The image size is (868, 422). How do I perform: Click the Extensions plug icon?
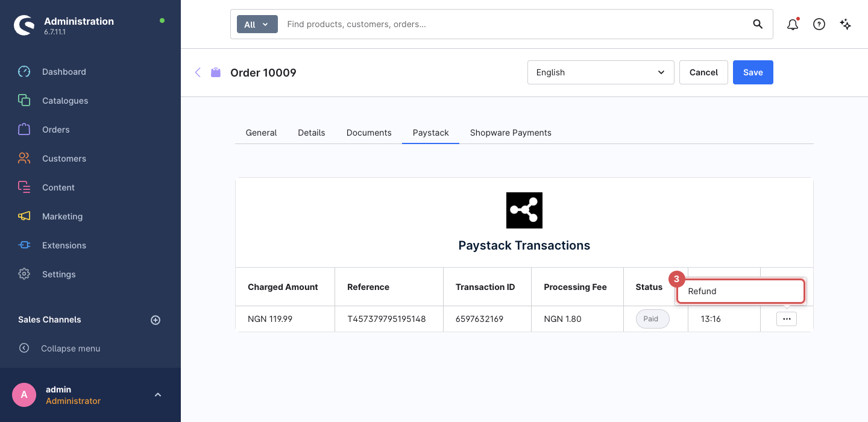point(24,245)
